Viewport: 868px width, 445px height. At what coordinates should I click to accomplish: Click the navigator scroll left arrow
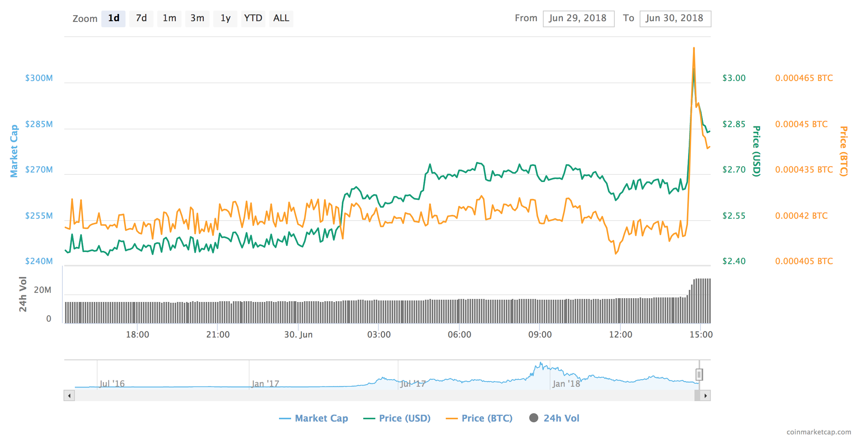(x=69, y=396)
